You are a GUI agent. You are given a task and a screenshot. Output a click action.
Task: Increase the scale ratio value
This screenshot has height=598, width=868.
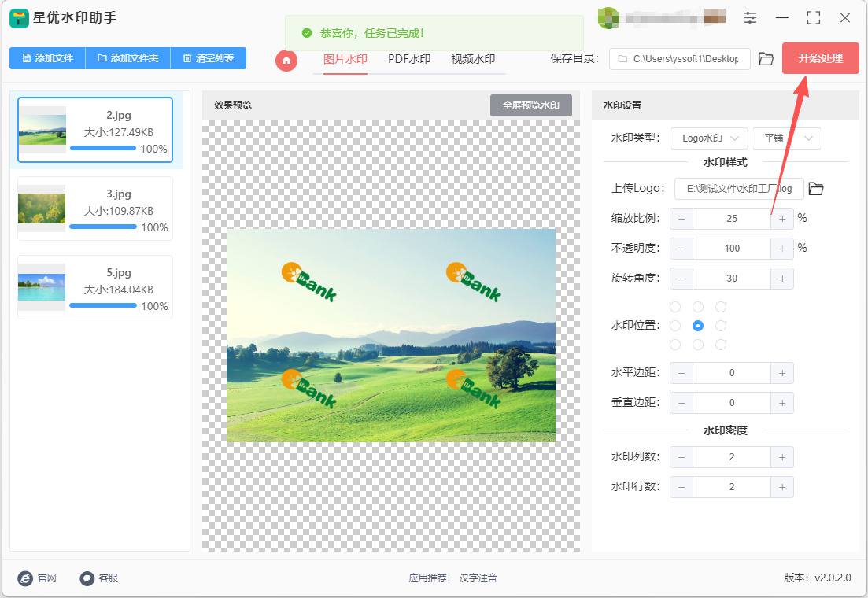782,219
